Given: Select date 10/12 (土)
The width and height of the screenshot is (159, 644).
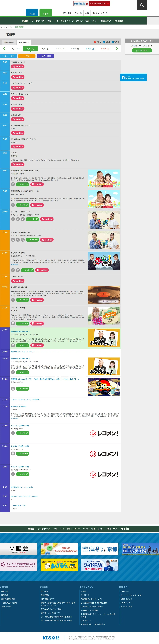Looking at the screenshot, I should (x=91, y=49).
